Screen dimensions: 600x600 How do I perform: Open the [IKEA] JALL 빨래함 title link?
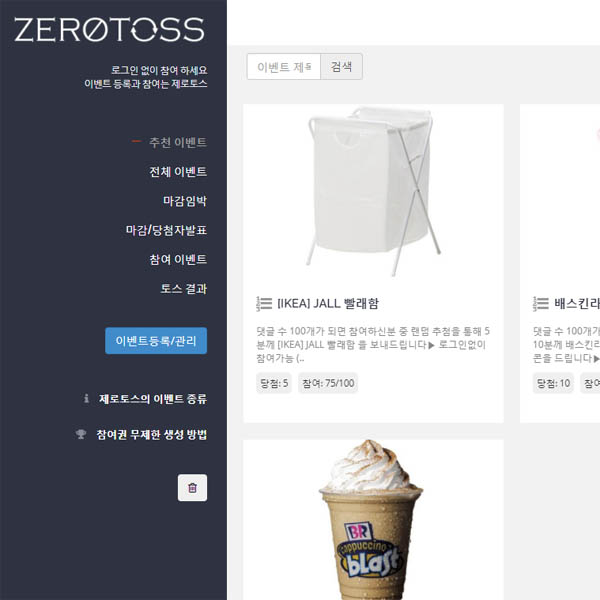[x=328, y=303]
